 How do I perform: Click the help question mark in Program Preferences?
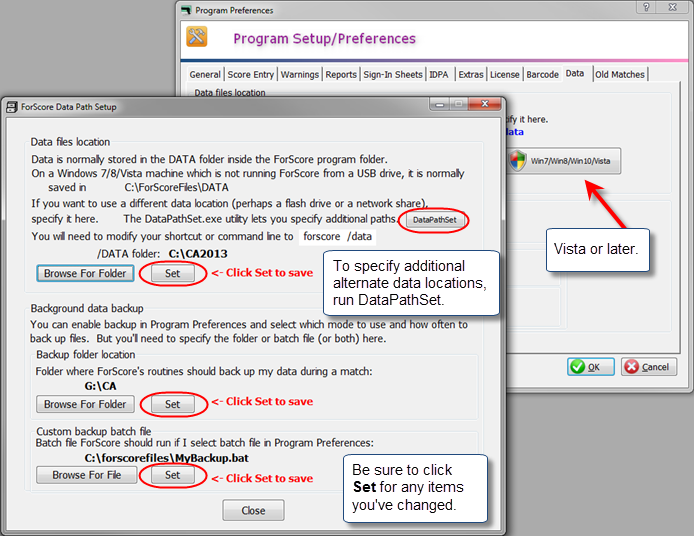[646, 7]
